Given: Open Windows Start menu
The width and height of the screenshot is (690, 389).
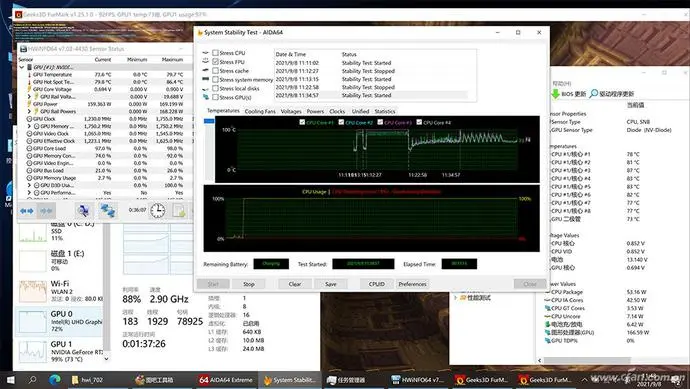Looking at the screenshot, I should tap(11, 380).
